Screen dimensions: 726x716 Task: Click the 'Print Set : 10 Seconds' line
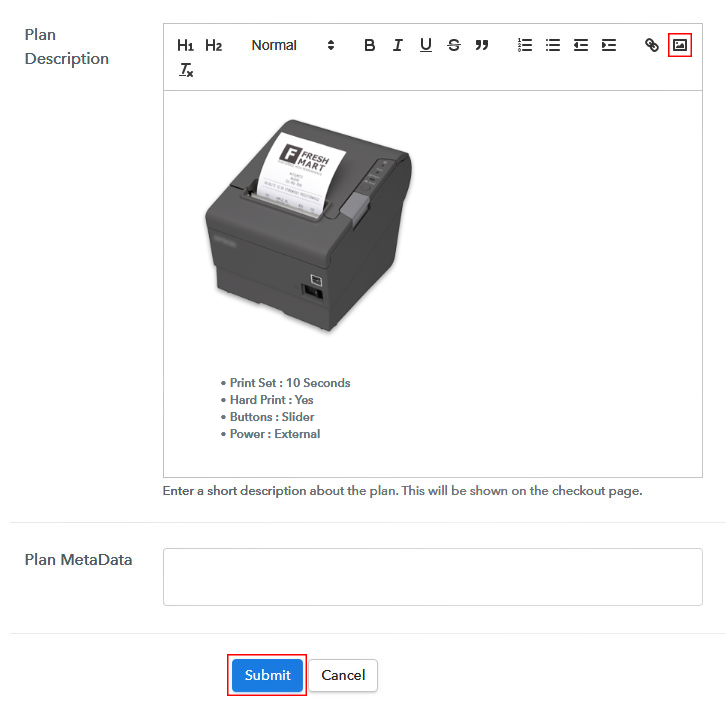tap(290, 383)
